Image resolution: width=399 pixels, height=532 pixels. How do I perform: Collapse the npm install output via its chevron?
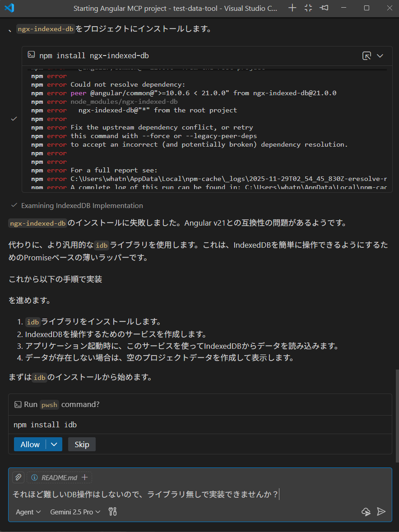(380, 55)
